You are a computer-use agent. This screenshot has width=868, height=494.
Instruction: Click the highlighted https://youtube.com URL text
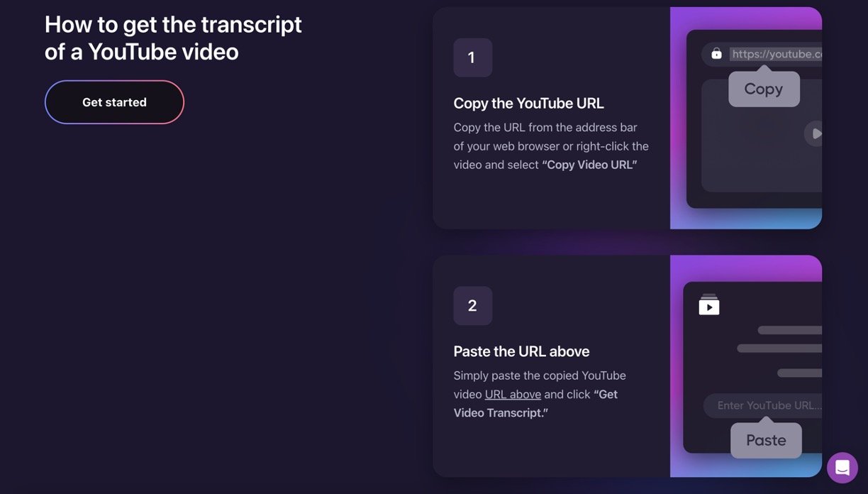tap(776, 54)
